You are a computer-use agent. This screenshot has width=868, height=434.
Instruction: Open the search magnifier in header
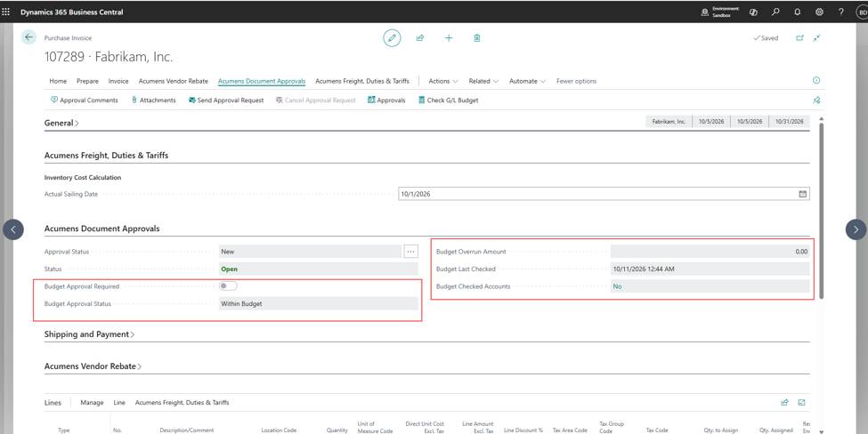click(775, 12)
